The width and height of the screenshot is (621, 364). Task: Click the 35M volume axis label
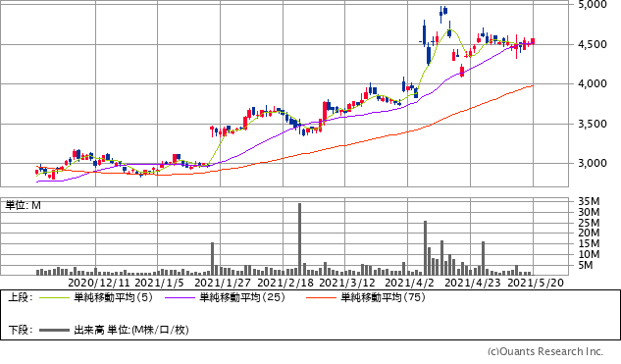pyautogui.click(x=589, y=201)
